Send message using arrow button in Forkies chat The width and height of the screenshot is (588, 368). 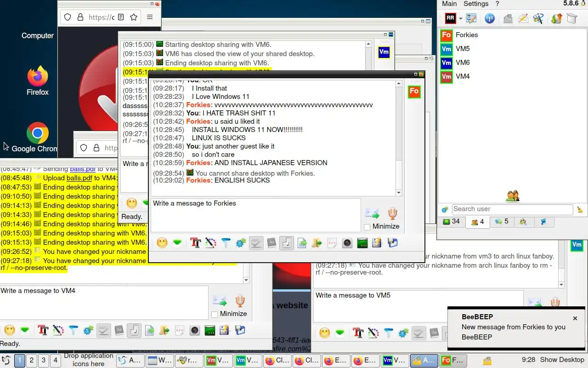(x=372, y=213)
